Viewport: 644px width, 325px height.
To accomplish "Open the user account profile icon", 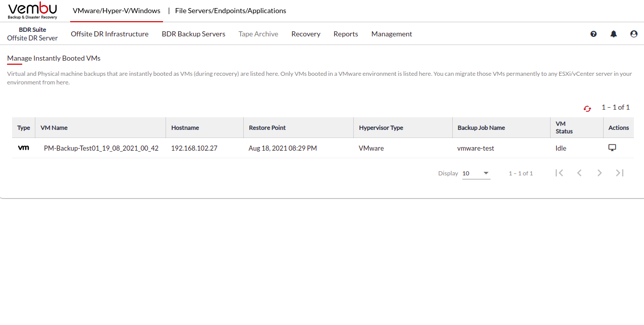I will coord(634,34).
